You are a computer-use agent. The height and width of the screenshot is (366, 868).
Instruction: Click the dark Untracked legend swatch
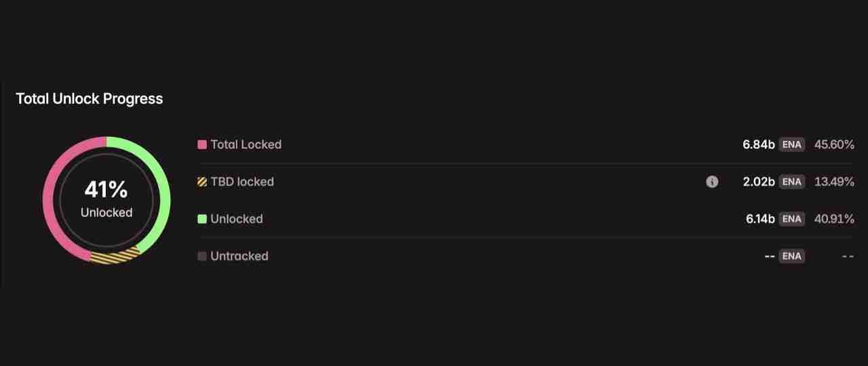tap(202, 256)
